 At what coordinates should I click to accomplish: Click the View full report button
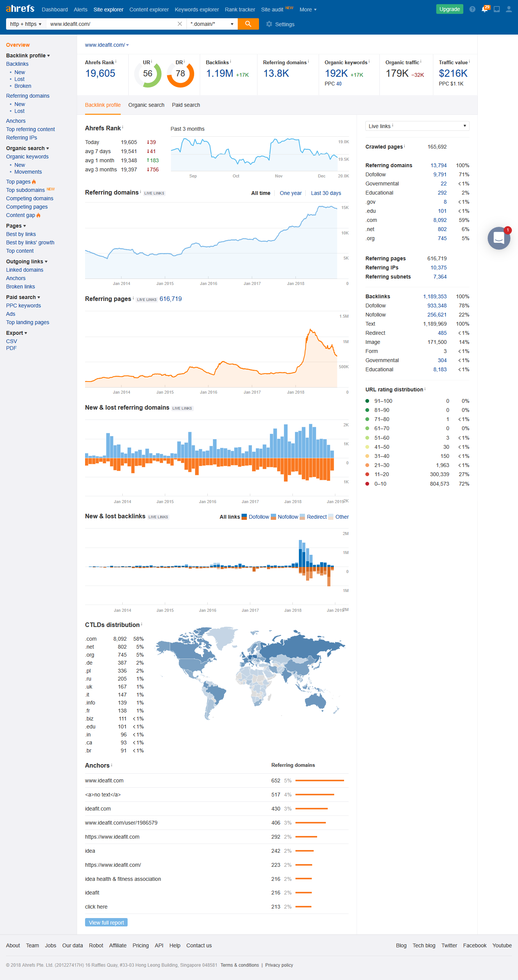[x=106, y=923]
